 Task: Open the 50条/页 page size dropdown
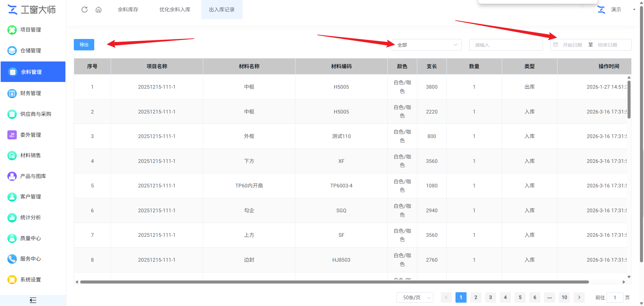tap(415, 298)
